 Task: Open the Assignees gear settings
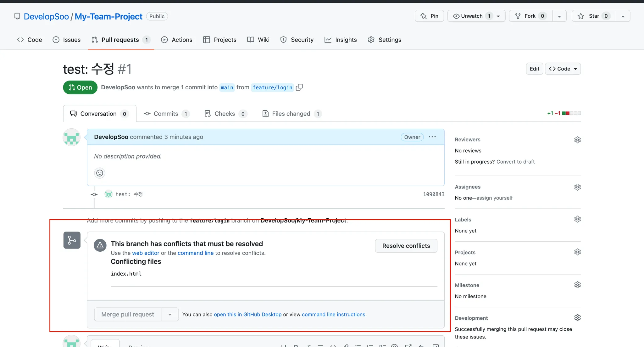coord(577,187)
